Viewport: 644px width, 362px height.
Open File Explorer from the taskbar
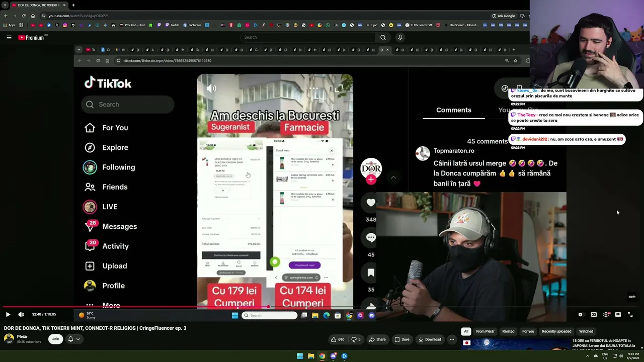(x=311, y=356)
